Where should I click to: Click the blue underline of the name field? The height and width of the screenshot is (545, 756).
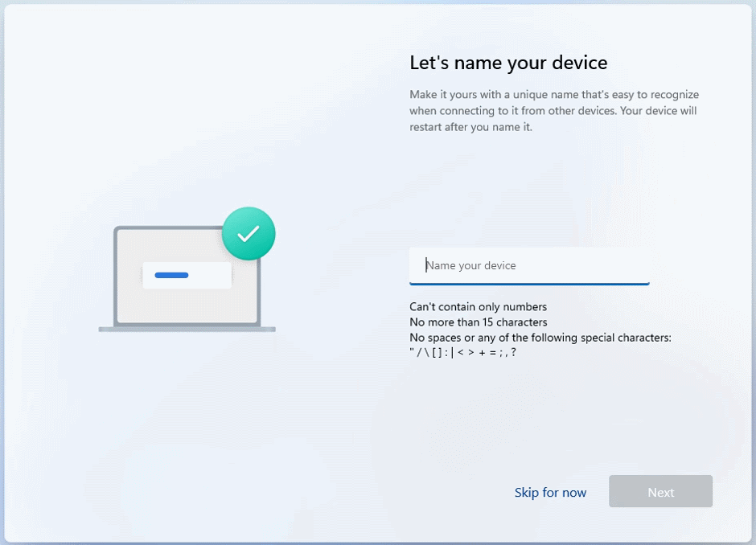click(x=528, y=283)
